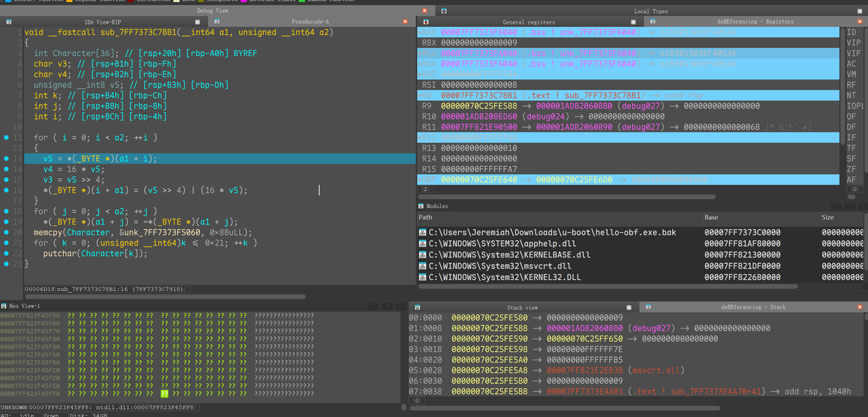The height and width of the screenshot is (417, 868).
Task: Click the ZF flag in registers panel
Action: click(851, 170)
